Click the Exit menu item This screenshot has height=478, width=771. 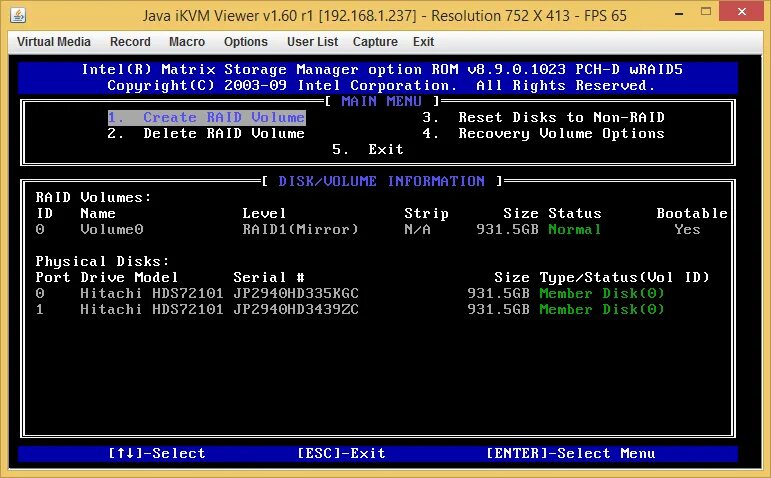click(423, 42)
